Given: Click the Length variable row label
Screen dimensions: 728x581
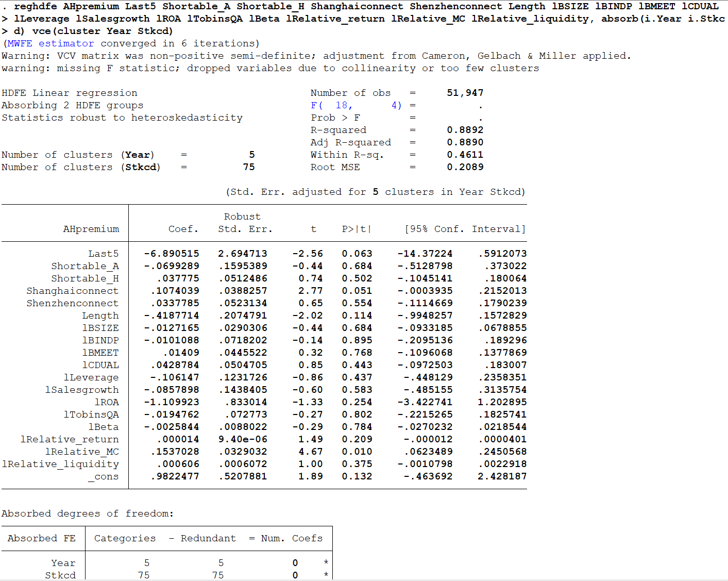Looking at the screenshot, I should (100, 316).
